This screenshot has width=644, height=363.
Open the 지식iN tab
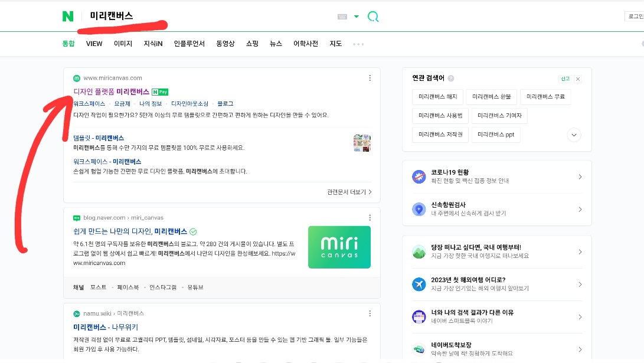tap(153, 44)
